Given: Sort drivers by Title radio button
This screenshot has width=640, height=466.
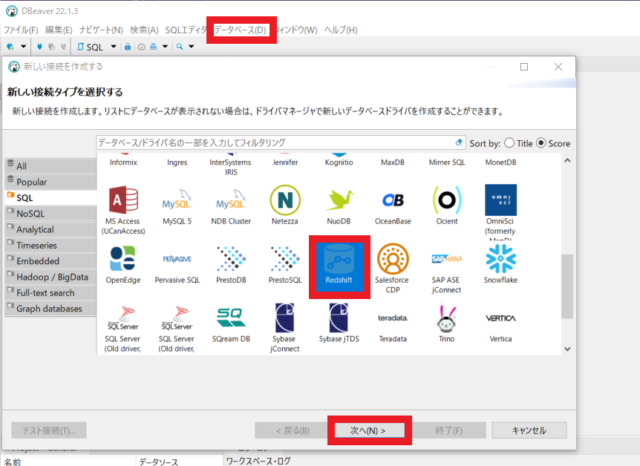Looking at the screenshot, I should [509, 143].
